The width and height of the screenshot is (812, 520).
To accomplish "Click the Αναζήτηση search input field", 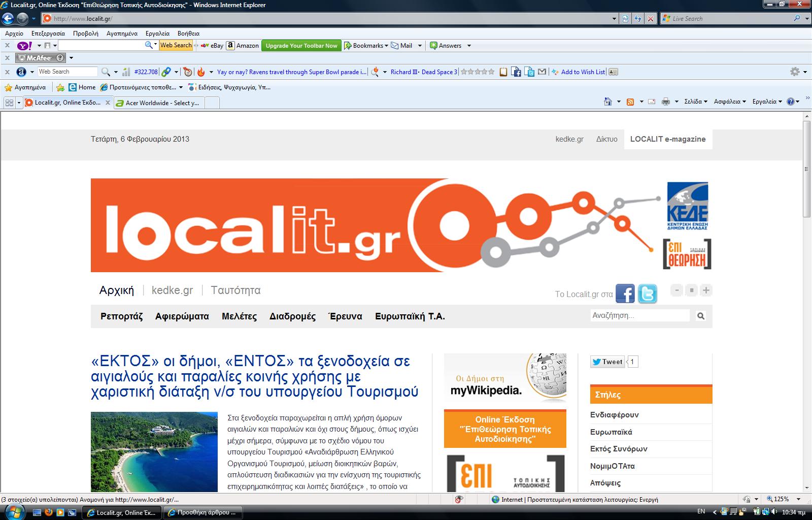I will [640, 315].
